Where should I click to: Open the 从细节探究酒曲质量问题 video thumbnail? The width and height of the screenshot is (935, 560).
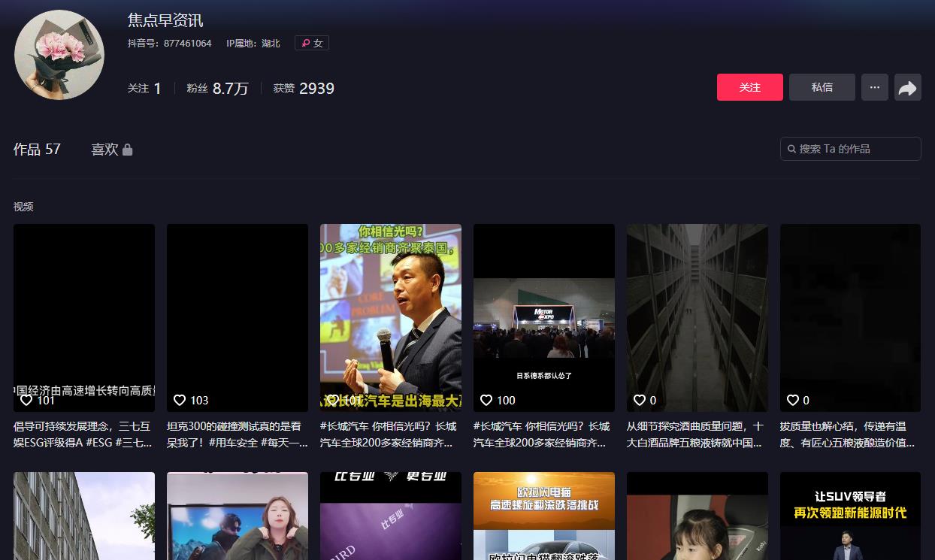click(x=697, y=318)
